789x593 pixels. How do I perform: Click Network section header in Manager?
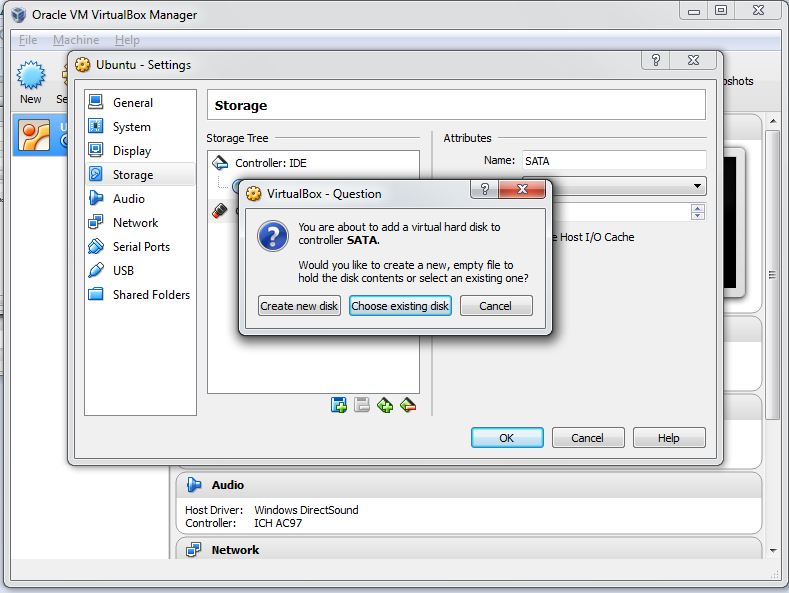click(x=469, y=549)
